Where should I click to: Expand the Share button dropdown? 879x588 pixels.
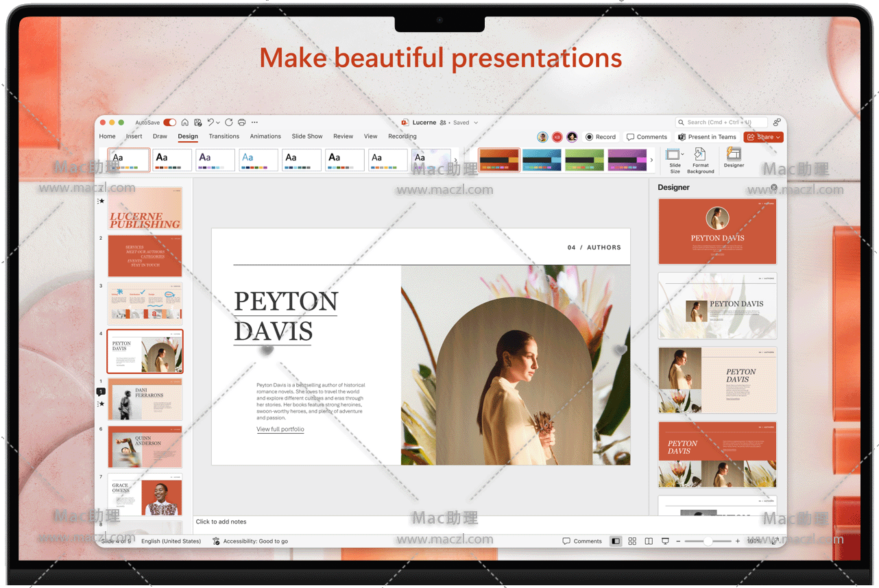click(x=778, y=137)
